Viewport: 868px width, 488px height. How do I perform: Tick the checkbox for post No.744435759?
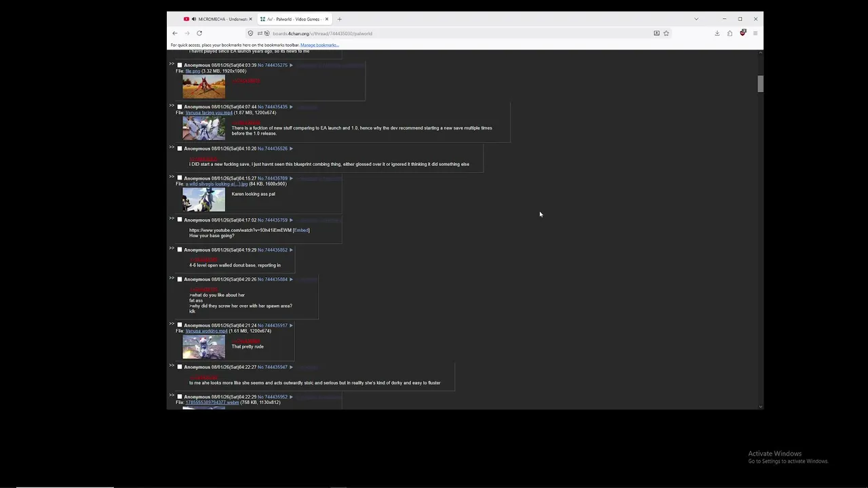click(x=180, y=220)
